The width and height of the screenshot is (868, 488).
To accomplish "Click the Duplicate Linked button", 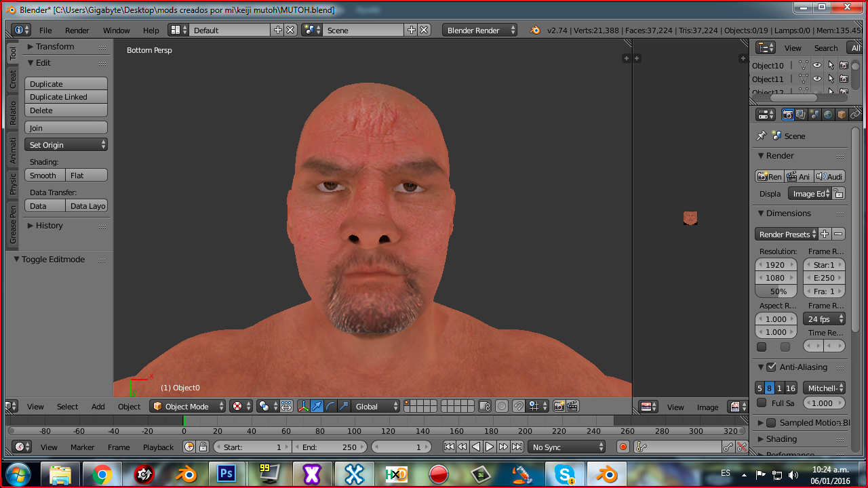I will click(66, 97).
